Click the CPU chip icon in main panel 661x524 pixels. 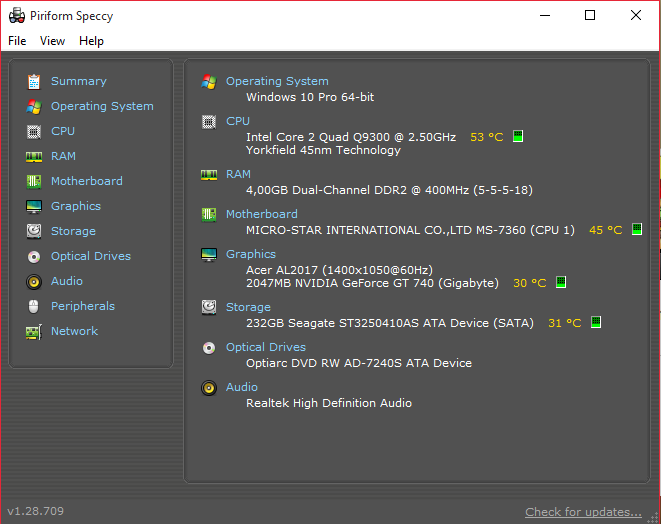[209, 122]
